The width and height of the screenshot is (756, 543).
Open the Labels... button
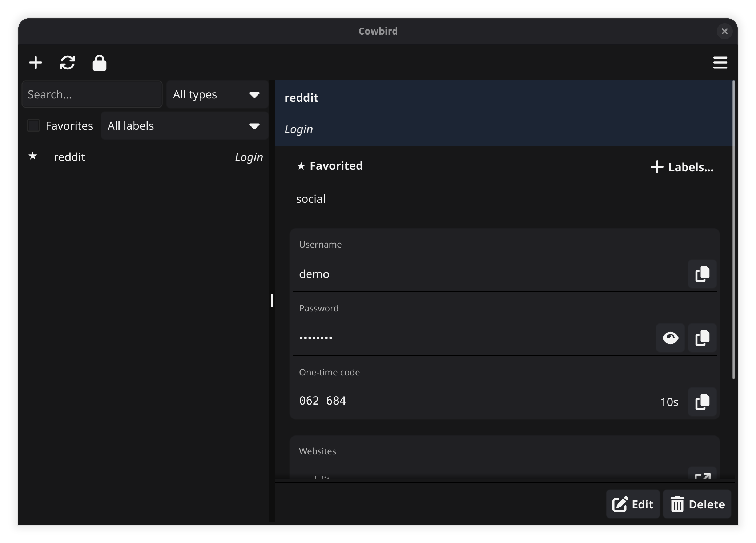pyautogui.click(x=682, y=167)
